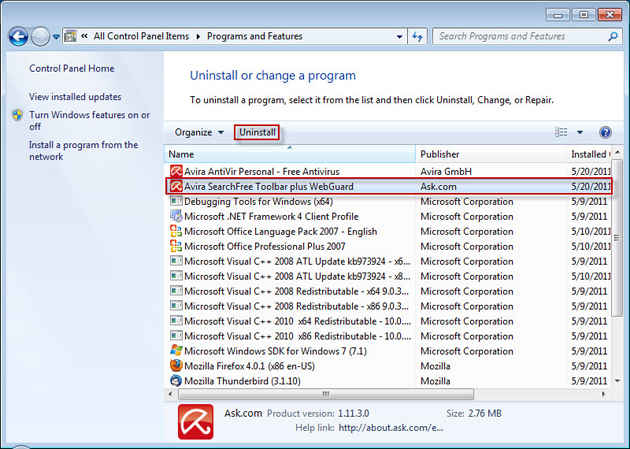Click the vertical scrollbar thumb
The image size is (630, 449).
[617, 238]
